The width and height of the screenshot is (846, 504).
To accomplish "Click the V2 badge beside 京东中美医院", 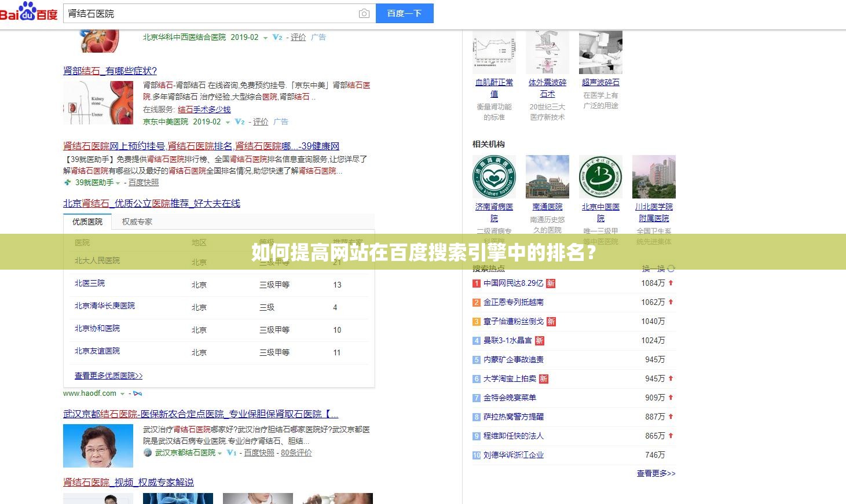I will click(240, 122).
